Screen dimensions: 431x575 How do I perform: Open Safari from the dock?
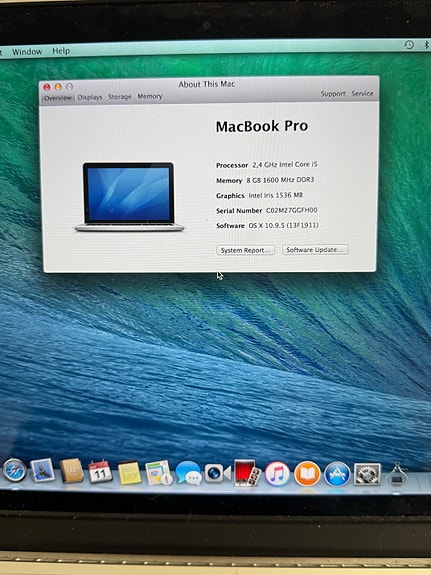tap(15, 470)
